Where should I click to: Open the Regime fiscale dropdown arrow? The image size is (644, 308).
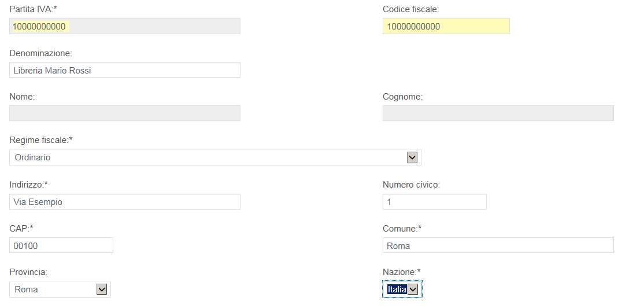(412, 157)
